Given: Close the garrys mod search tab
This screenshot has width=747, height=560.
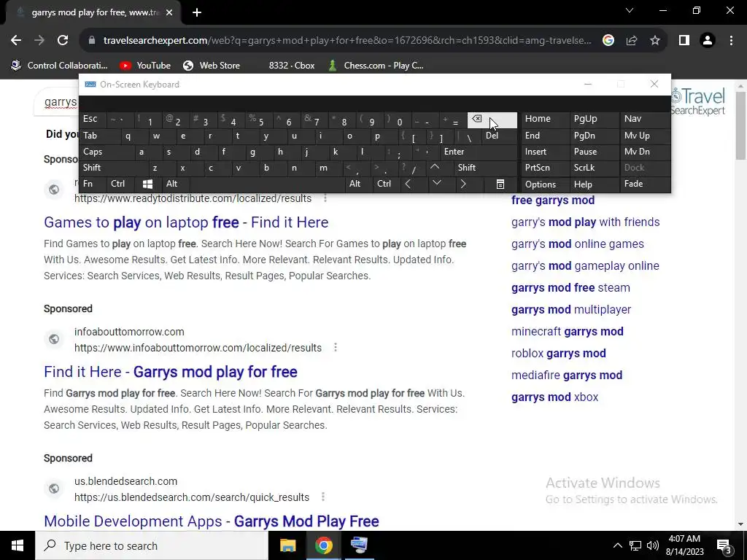Looking at the screenshot, I should click(169, 13).
